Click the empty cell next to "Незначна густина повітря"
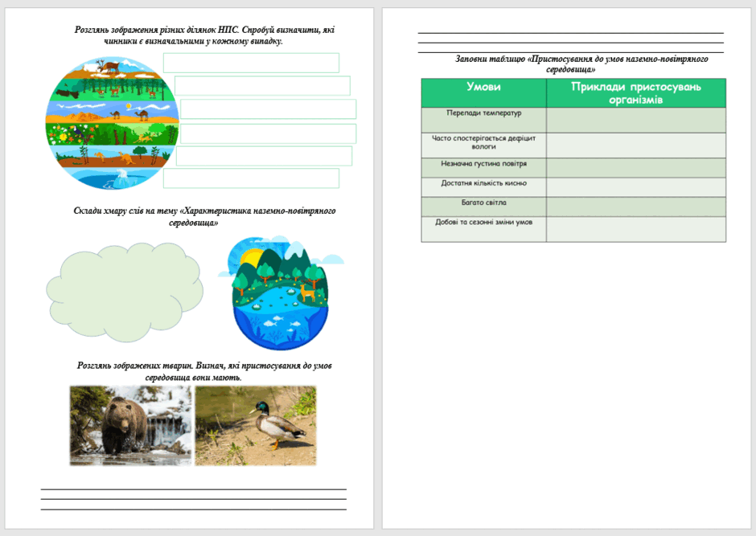This screenshot has width=756, height=536. (636, 168)
